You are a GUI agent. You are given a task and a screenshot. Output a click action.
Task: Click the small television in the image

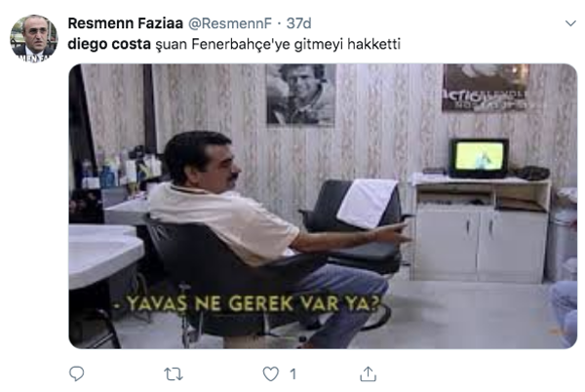pyautogui.click(x=480, y=158)
